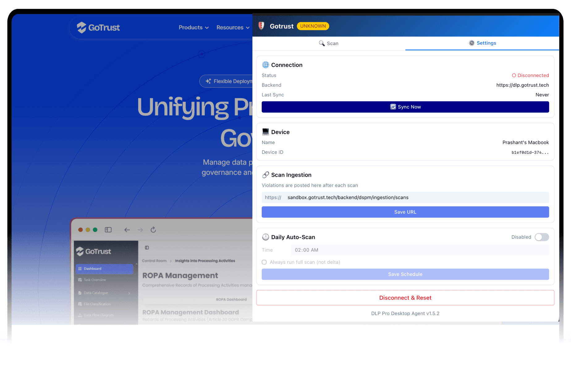Screen dimensions: 571x392
Task: Click the Scan Ingestion link icon
Action: click(x=265, y=175)
